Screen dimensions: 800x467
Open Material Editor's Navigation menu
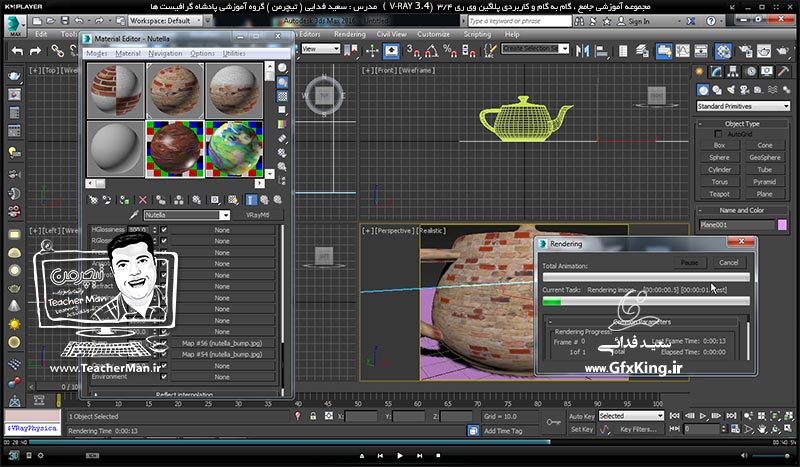(165, 53)
